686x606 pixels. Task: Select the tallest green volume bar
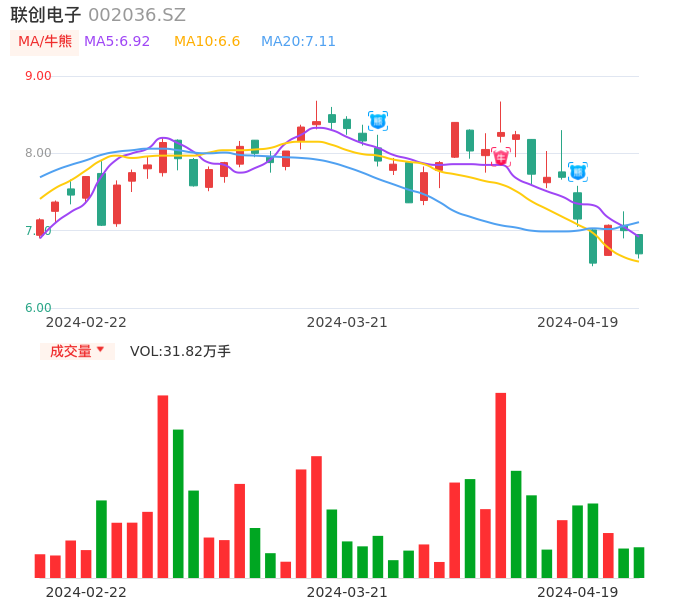(178, 503)
